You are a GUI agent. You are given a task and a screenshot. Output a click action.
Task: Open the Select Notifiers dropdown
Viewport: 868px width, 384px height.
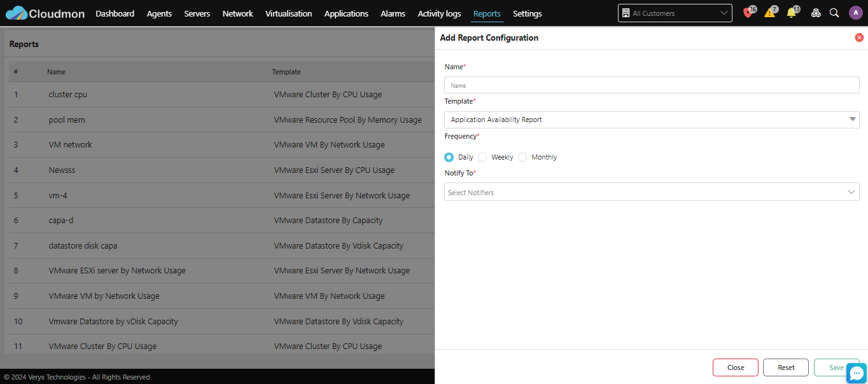tap(652, 192)
